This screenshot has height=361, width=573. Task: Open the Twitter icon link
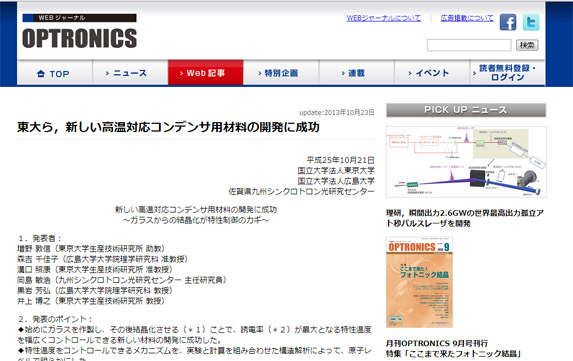531,22
